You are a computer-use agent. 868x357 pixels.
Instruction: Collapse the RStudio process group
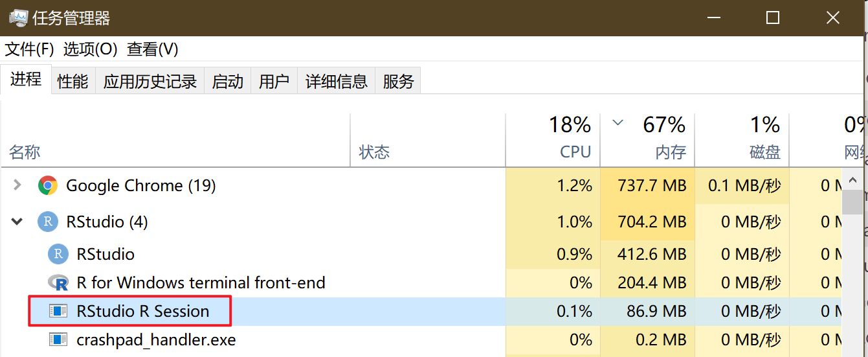coord(17,222)
